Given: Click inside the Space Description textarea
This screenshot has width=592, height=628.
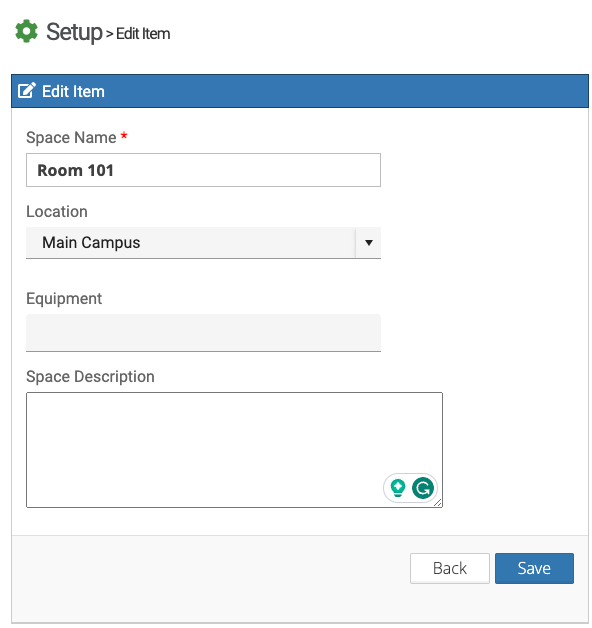Looking at the screenshot, I should coord(234,450).
